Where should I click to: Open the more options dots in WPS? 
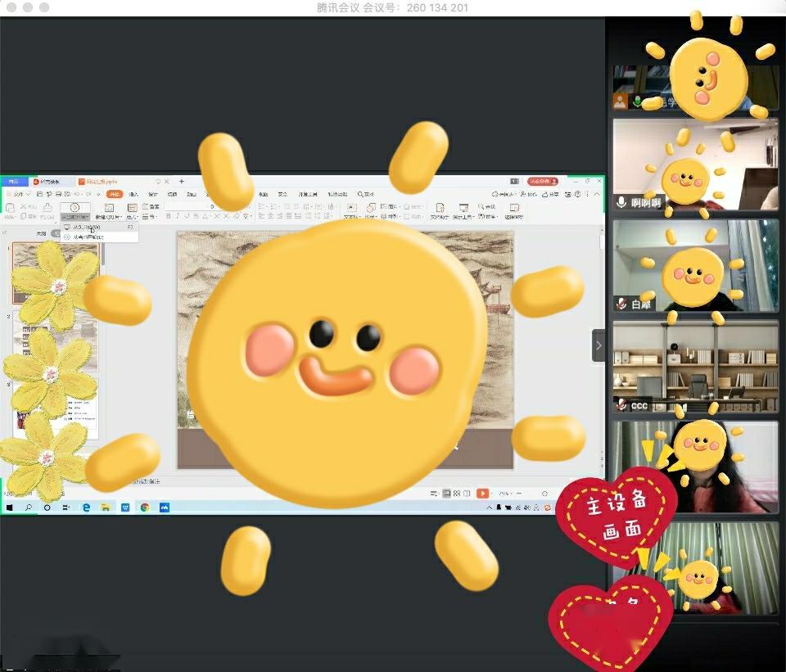[x=587, y=194]
